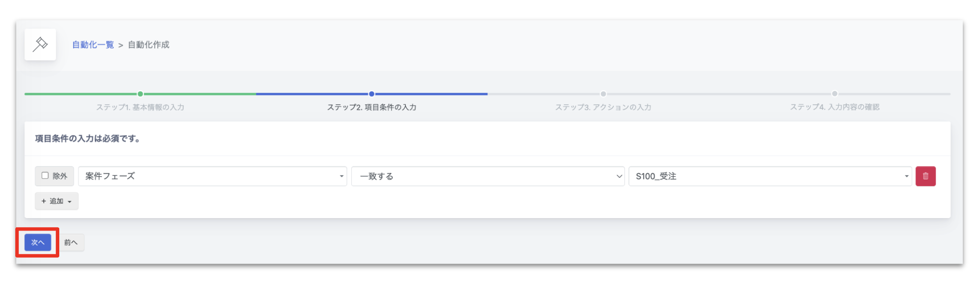980x286 pixels.
Task: Open the 自動化一覧 breadcrumb link
Action: click(x=93, y=44)
